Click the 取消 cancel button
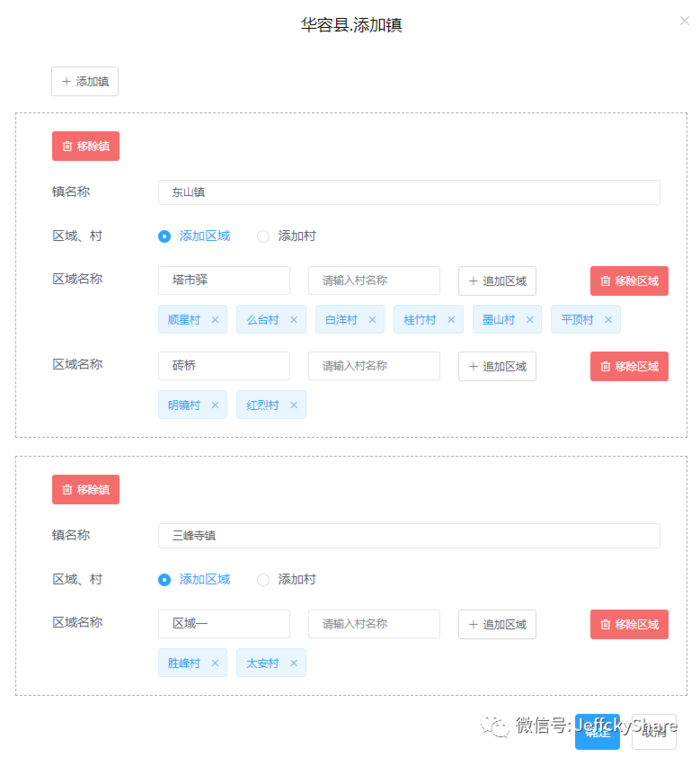Image resolution: width=700 pixels, height=757 pixels. coord(654,732)
